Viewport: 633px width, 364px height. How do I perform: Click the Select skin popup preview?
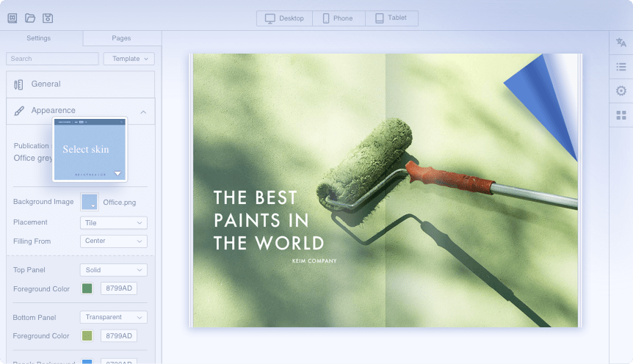(90, 149)
